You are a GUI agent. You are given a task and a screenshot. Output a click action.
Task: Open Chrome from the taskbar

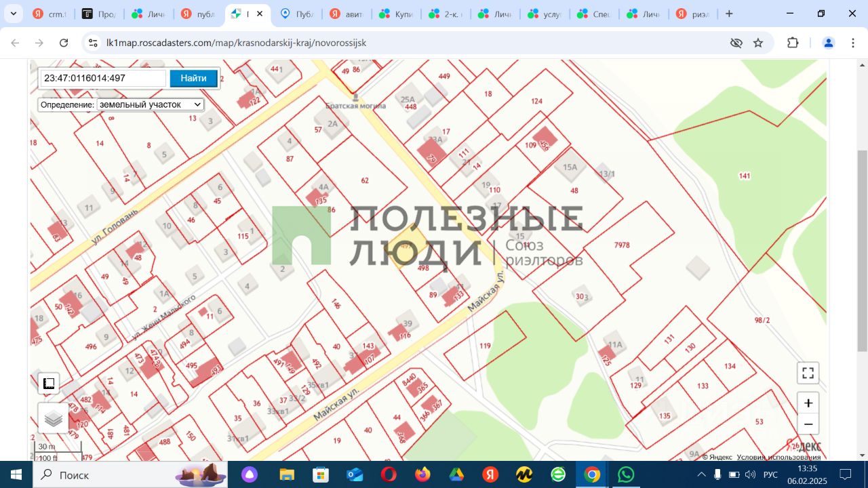point(592,474)
